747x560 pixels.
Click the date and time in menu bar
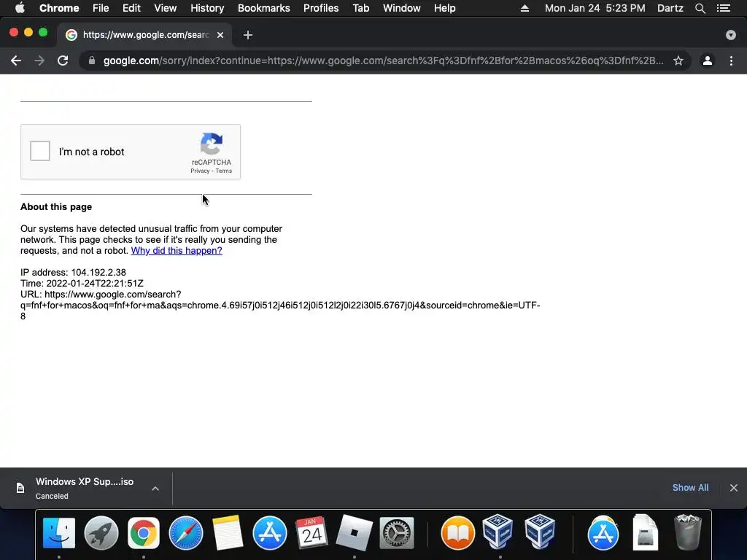click(595, 8)
